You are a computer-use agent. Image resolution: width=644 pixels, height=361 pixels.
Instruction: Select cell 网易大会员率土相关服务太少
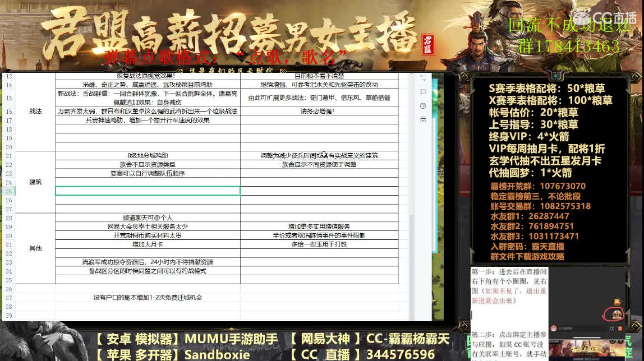point(148,226)
